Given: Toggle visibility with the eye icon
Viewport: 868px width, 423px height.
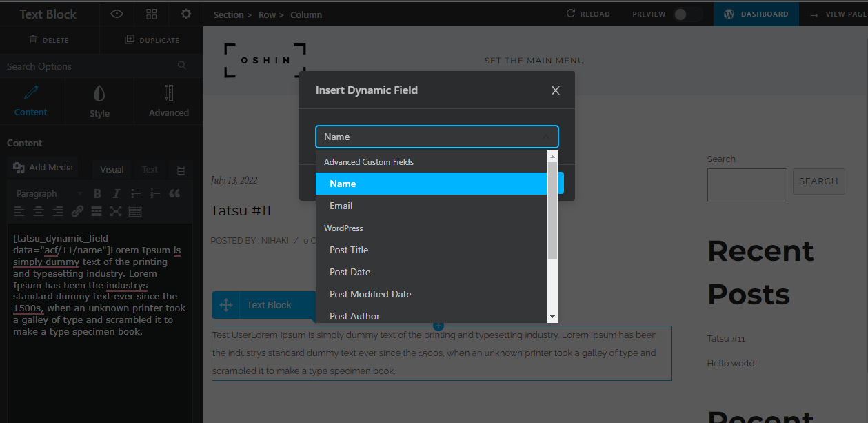Looking at the screenshot, I should coord(117,14).
